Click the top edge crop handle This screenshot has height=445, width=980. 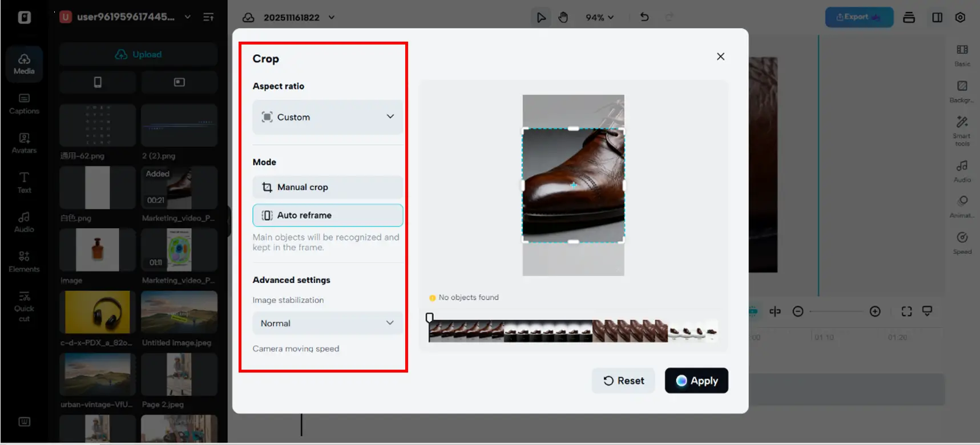point(574,129)
